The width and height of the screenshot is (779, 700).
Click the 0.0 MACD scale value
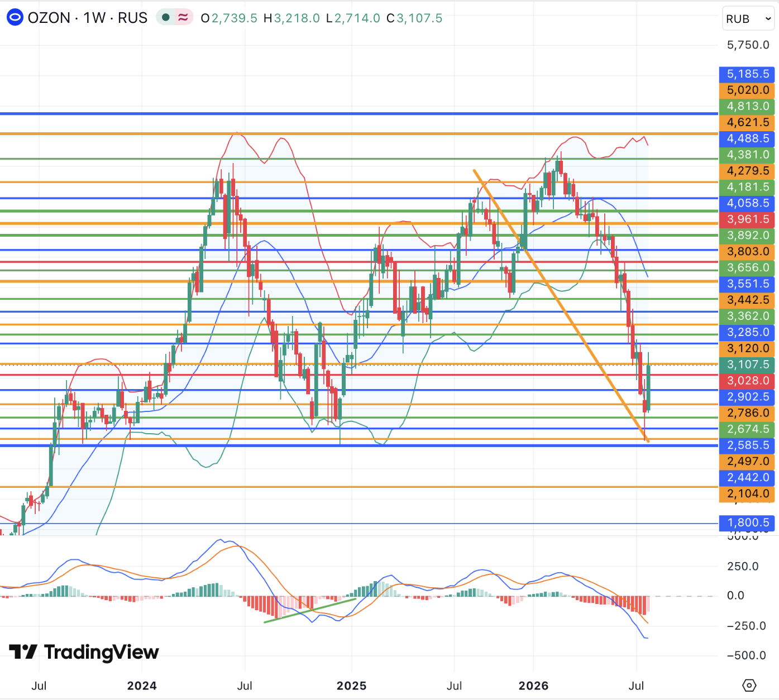[735, 596]
